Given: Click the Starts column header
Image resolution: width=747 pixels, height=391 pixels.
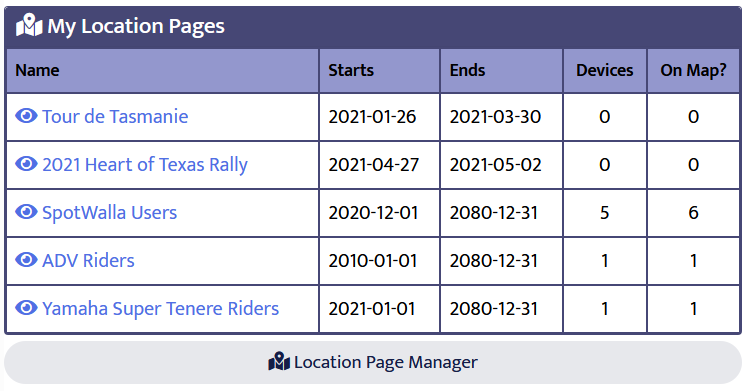Looking at the screenshot, I should tap(351, 70).
